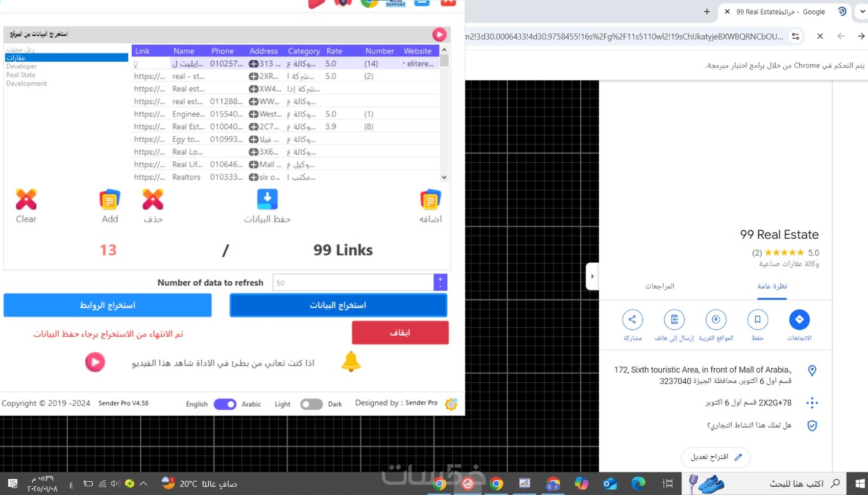
Task: Sort by Phone column header
Action: 223,51
